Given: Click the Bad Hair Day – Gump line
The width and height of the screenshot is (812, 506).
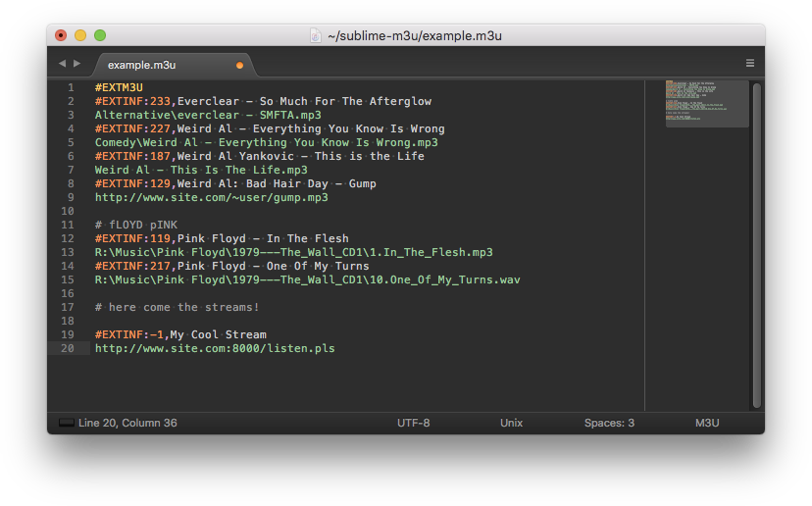Looking at the screenshot, I should click(x=235, y=183).
